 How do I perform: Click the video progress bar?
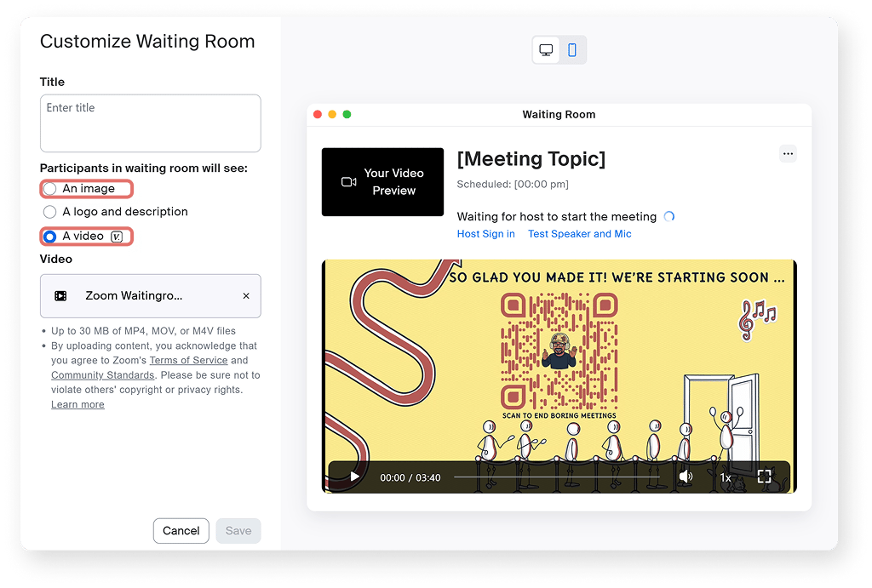[x=557, y=477]
